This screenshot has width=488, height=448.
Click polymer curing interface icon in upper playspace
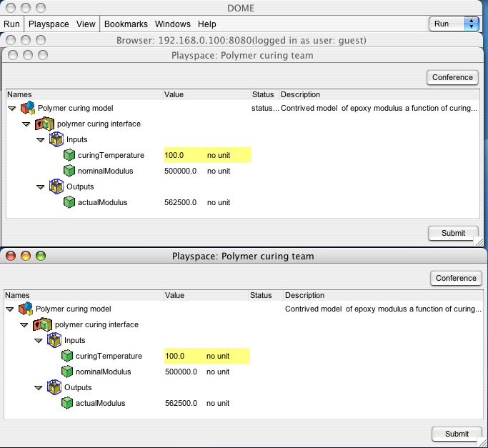tap(44, 124)
